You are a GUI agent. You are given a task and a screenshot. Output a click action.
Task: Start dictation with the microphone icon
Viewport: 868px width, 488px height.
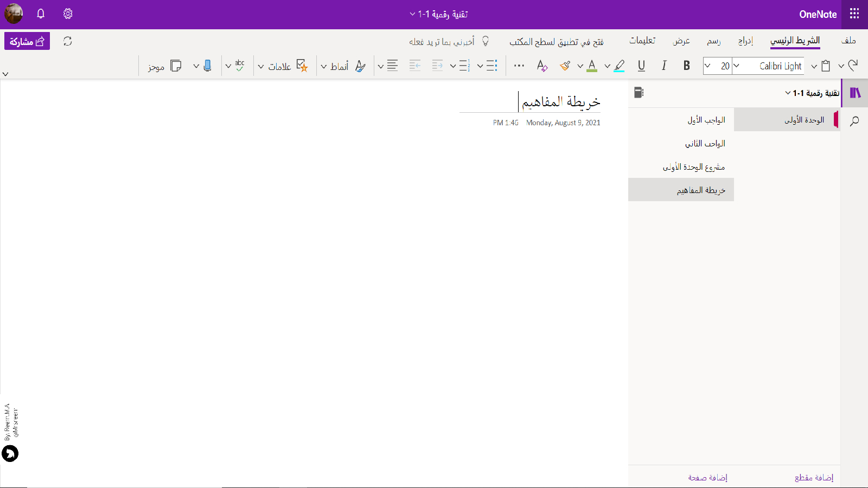tap(207, 66)
